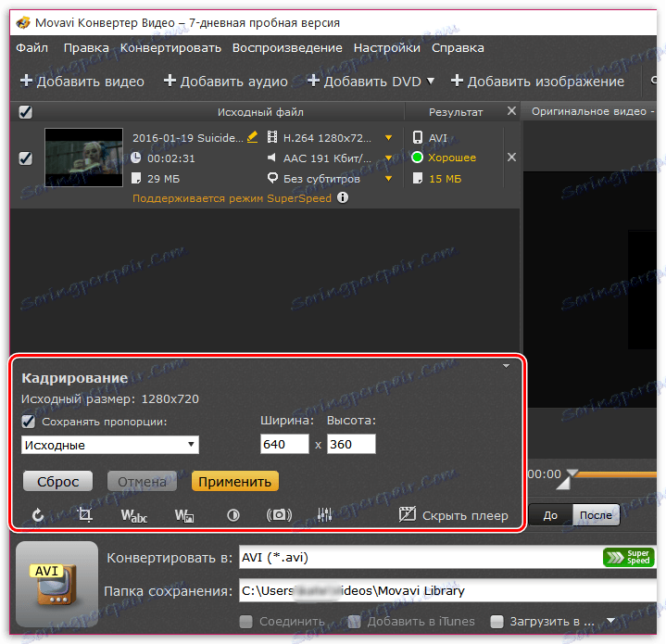Open the Add DVD dropdown arrow
The width and height of the screenshot is (666, 644).
click(431, 81)
